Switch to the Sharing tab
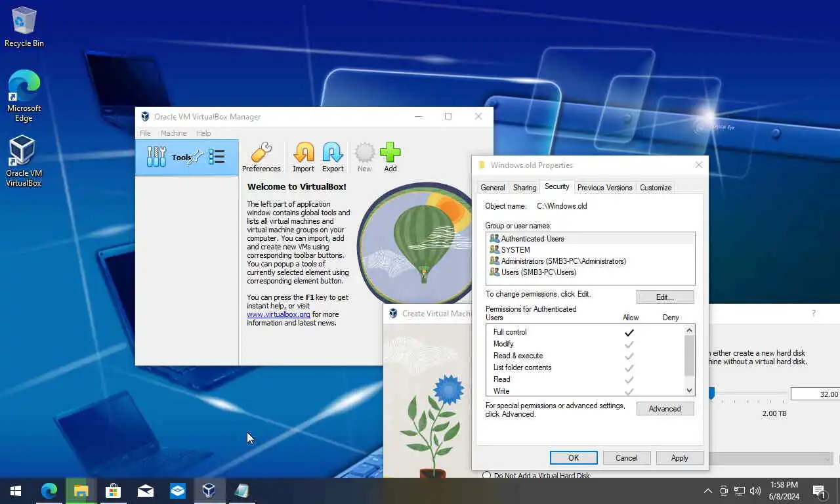Viewport: 840px width, 504px height. 524,188
